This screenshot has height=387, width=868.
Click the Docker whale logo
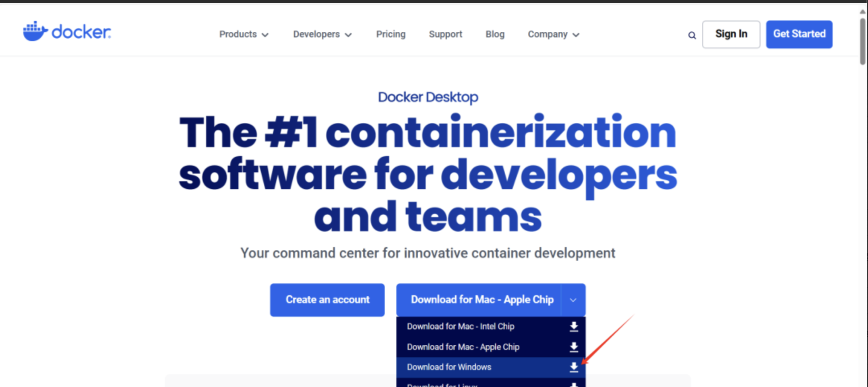click(x=67, y=31)
